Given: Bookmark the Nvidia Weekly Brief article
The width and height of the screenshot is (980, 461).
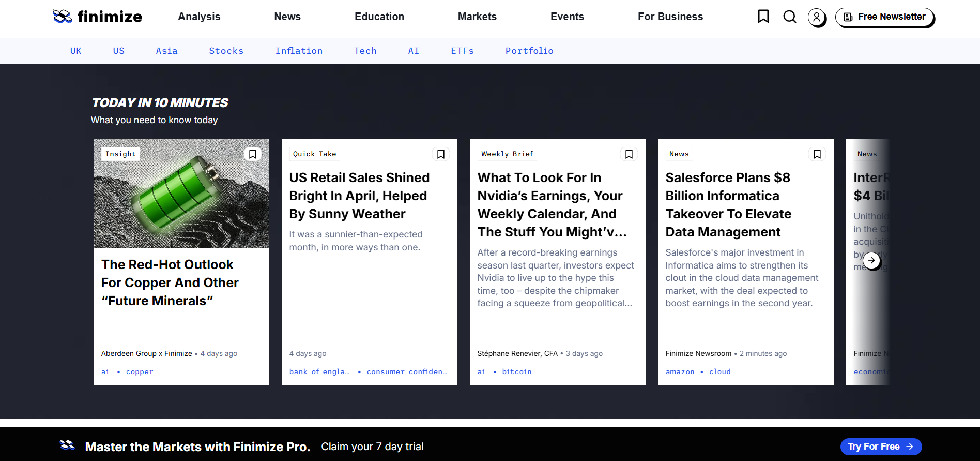Looking at the screenshot, I should pos(629,154).
